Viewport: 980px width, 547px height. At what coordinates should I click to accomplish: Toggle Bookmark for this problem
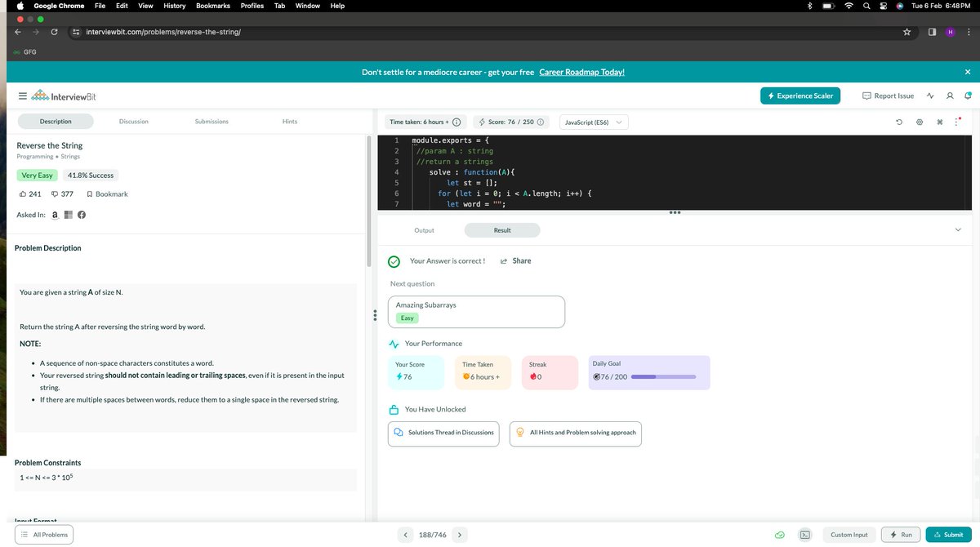(x=107, y=194)
